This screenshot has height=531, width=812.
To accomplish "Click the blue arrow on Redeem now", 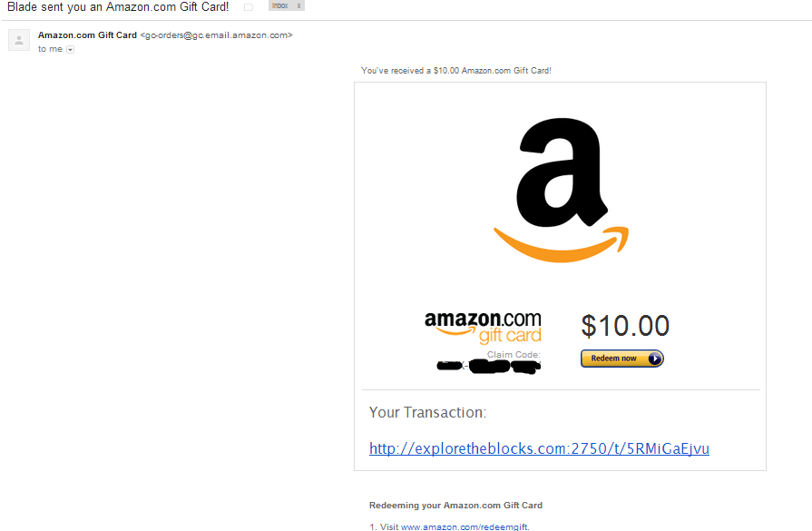I will pos(655,359).
